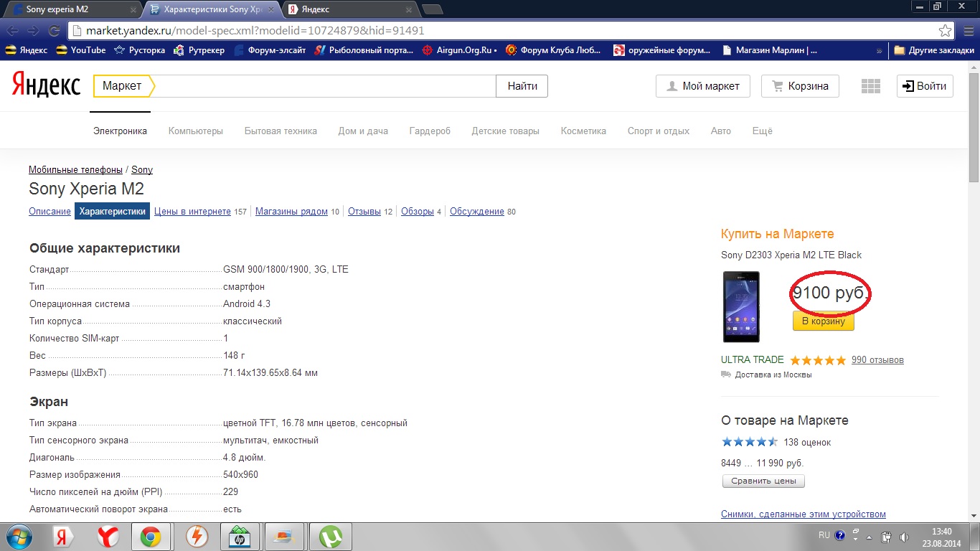This screenshot has width=980, height=551.
Task: Open uTorrent from the taskbar
Action: pyautogui.click(x=331, y=537)
